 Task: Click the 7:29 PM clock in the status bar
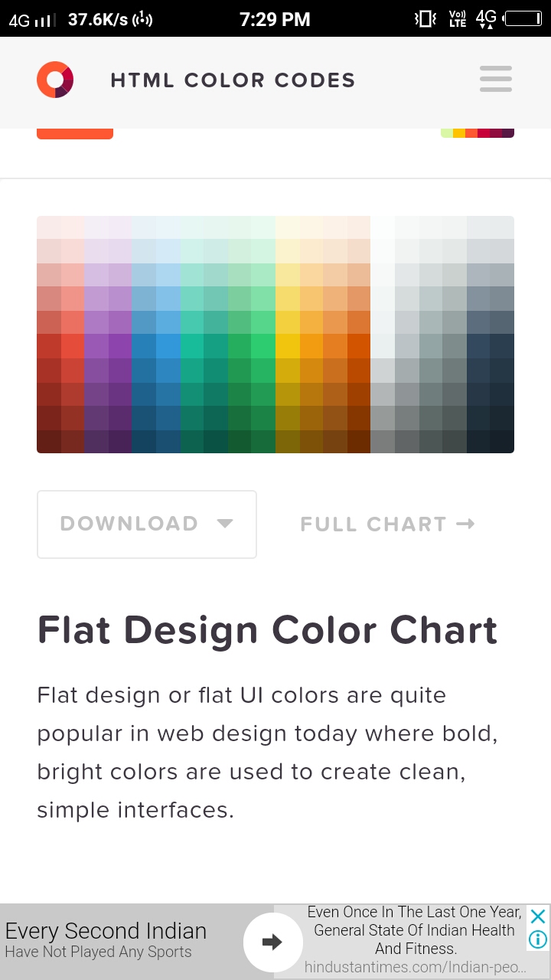275,18
